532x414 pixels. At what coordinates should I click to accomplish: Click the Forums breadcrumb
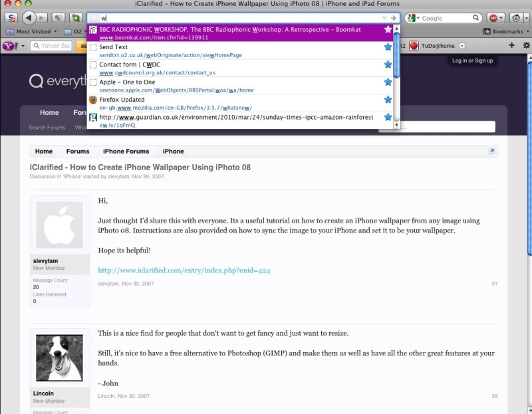(78, 152)
